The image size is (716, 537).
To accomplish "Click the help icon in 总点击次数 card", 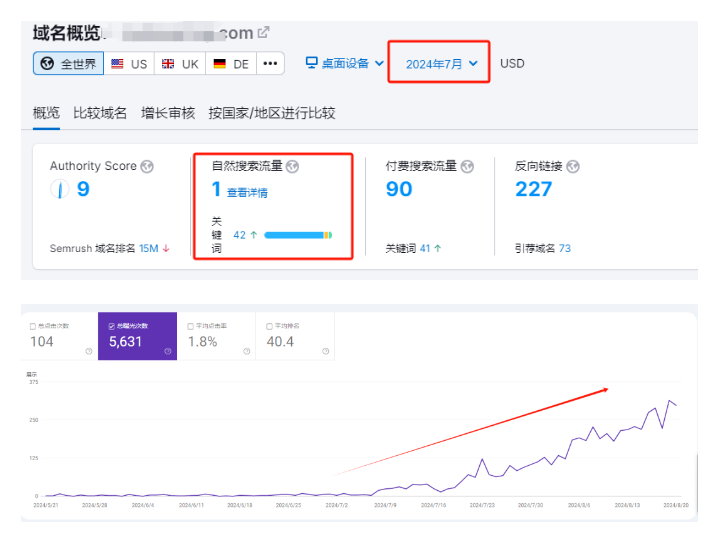I will pyautogui.click(x=89, y=351).
